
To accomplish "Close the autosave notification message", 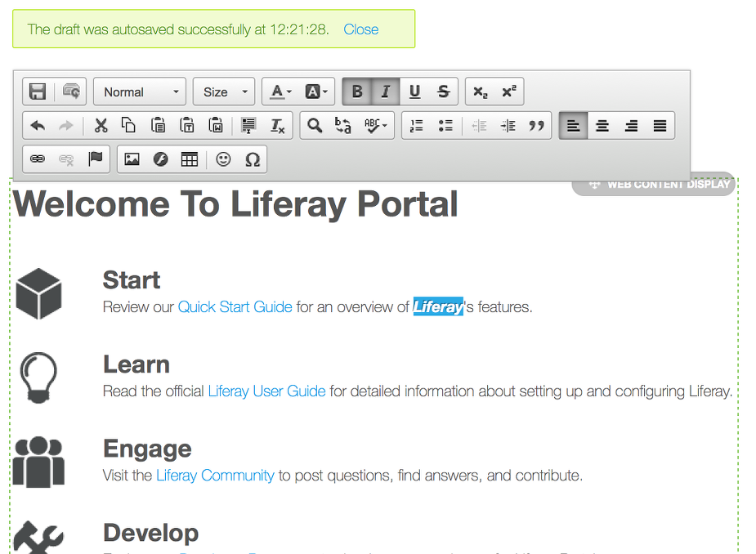I will [x=360, y=29].
